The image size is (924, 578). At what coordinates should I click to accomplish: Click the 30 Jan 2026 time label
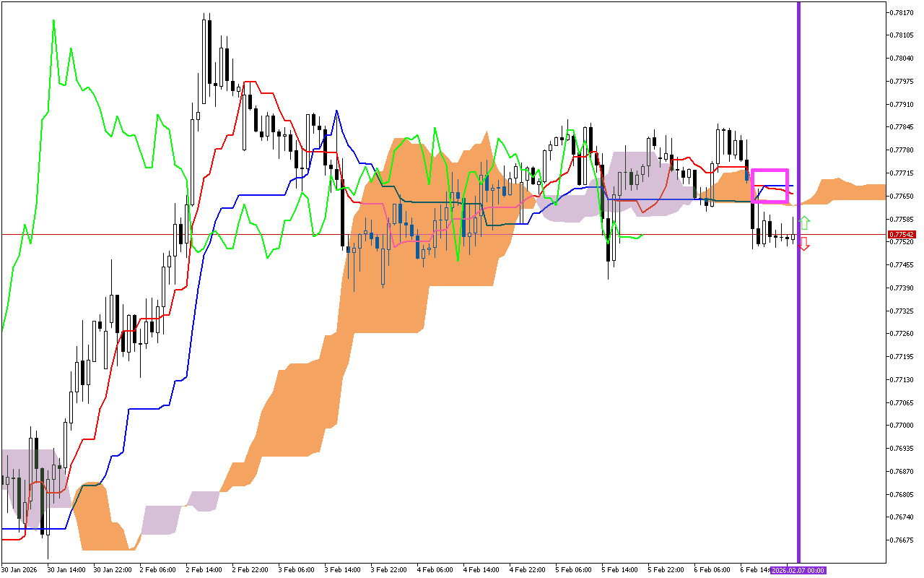19,570
